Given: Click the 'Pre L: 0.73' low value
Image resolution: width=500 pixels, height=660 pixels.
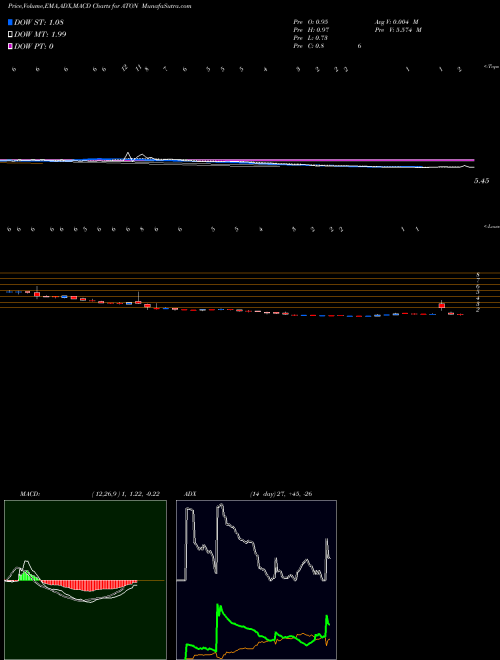Looking at the screenshot, I should 311,37.
